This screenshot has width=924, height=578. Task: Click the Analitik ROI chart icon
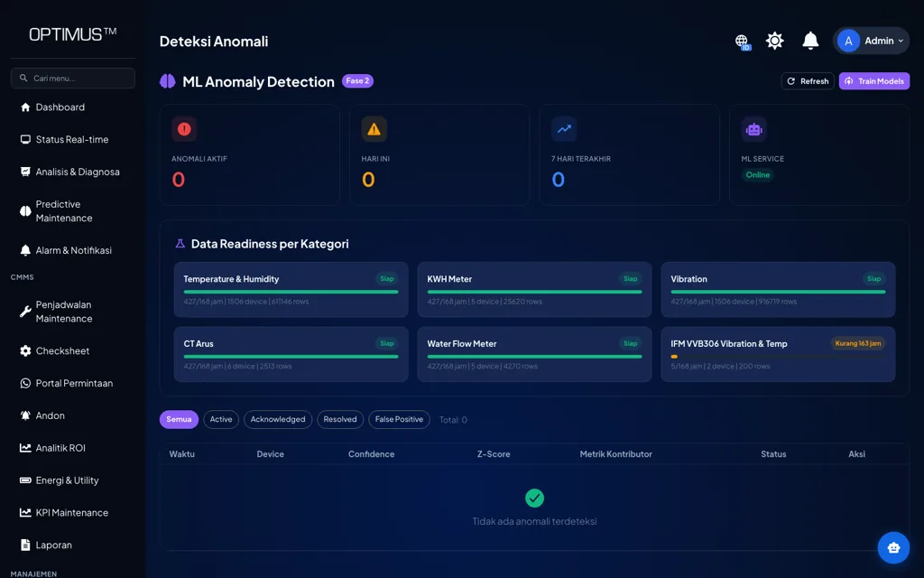[25, 448]
